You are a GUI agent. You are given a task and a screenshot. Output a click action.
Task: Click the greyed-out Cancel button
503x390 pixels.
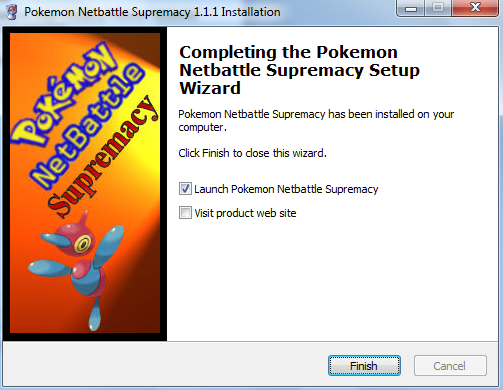tap(450, 366)
